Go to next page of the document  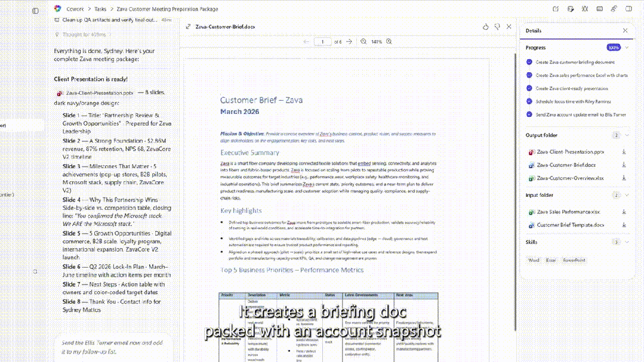pyautogui.click(x=349, y=42)
